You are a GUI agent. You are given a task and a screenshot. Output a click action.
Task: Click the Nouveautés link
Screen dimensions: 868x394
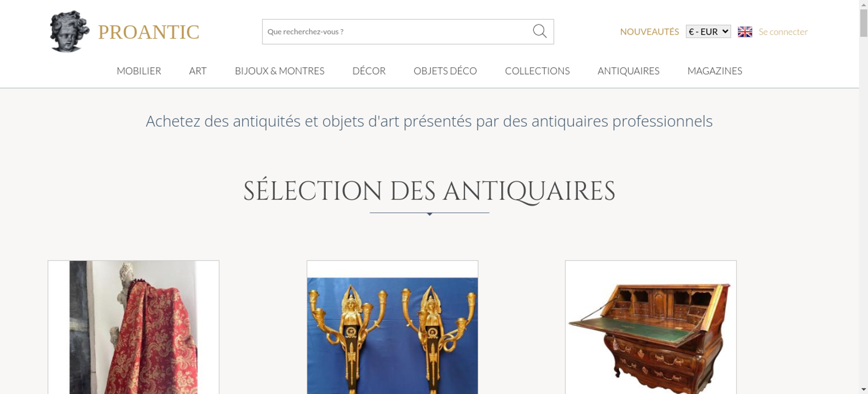click(x=649, y=32)
